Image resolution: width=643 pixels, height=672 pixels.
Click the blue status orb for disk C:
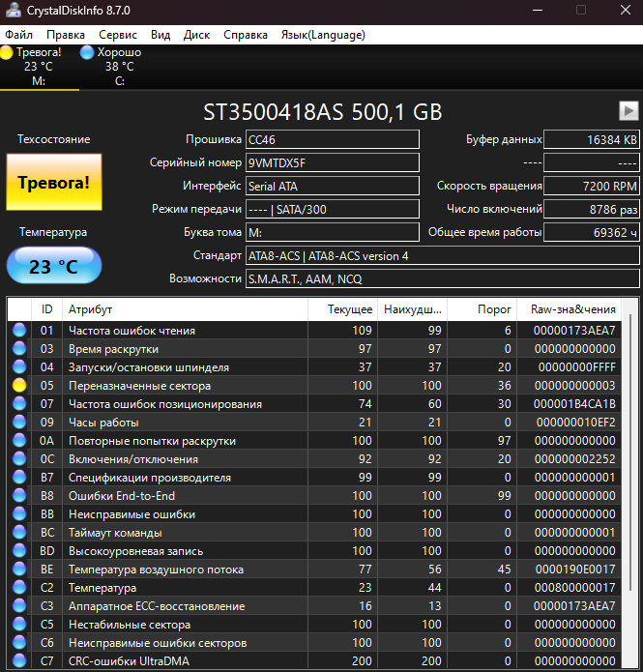point(87,52)
